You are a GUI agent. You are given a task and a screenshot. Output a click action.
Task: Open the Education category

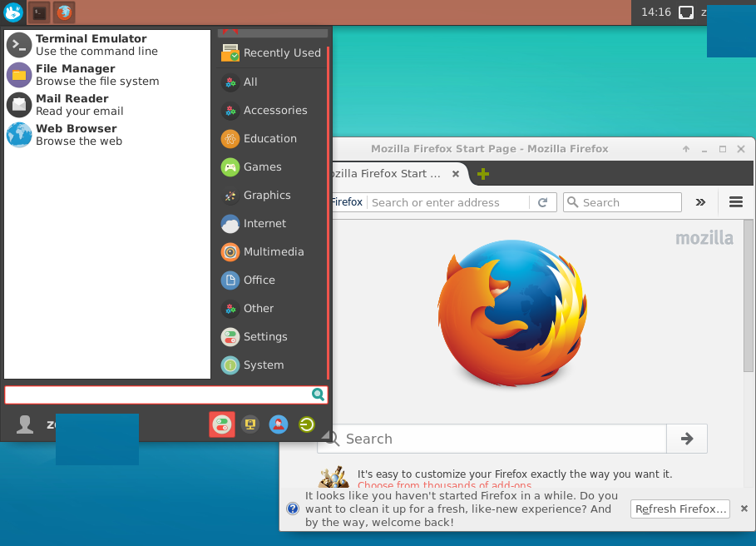click(271, 139)
